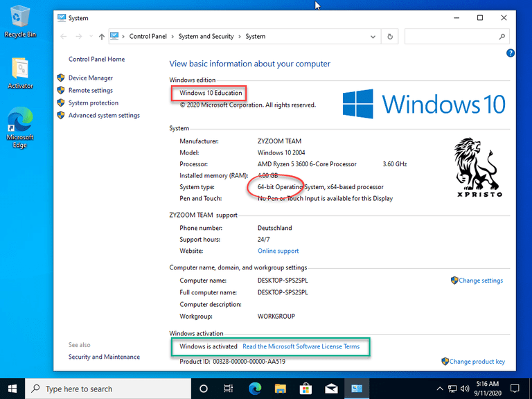Select System and Security breadcrumb segment
The width and height of the screenshot is (532, 399).
[206, 36]
